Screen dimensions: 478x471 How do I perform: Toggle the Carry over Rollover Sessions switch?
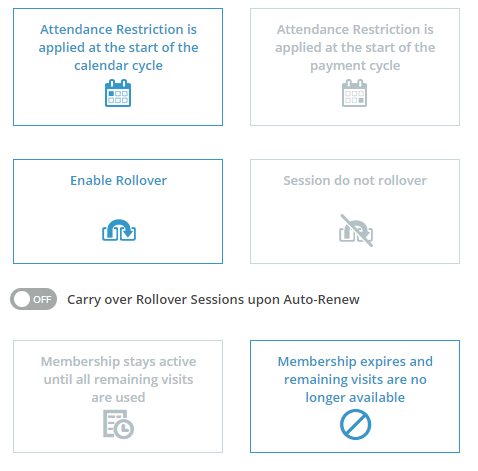(x=33, y=299)
